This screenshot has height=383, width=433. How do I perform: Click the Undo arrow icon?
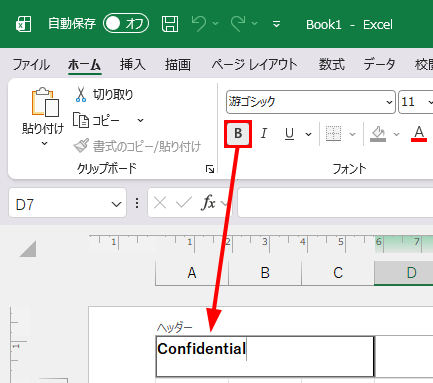199,24
